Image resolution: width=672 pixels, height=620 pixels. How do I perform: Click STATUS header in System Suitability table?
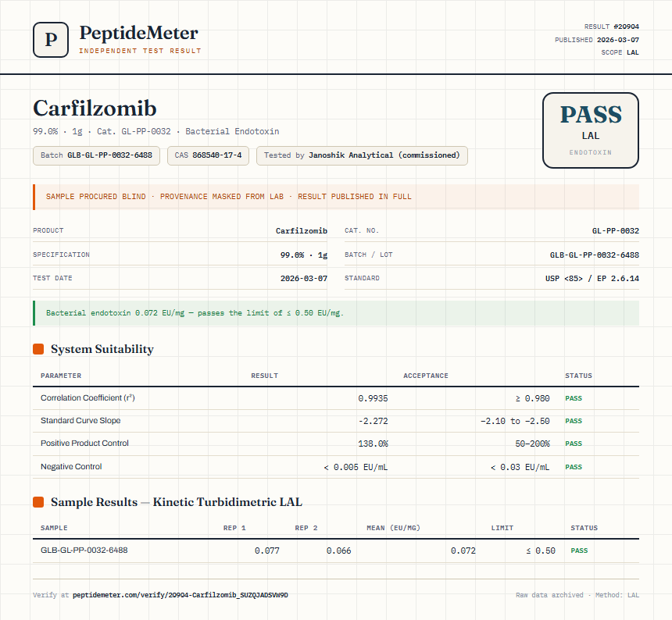[x=578, y=376]
